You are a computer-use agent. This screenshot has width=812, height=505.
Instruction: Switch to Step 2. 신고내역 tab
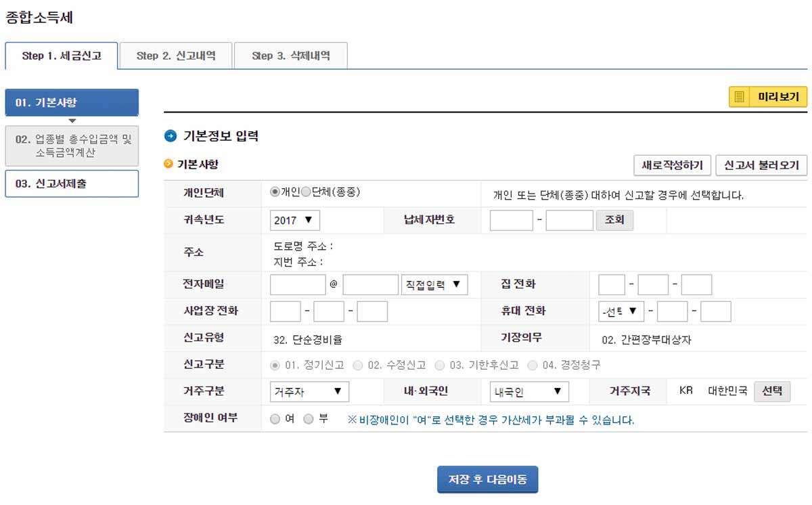click(176, 56)
